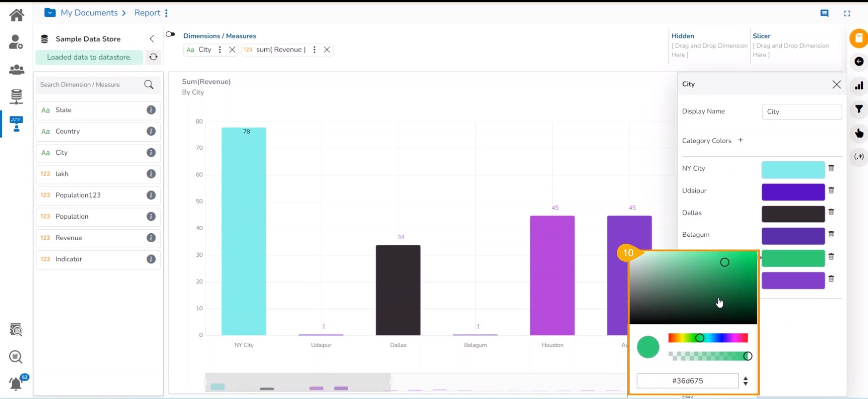The width and height of the screenshot is (868, 399).
Task: Open the (.*) expression icon on right rail
Action: click(859, 157)
